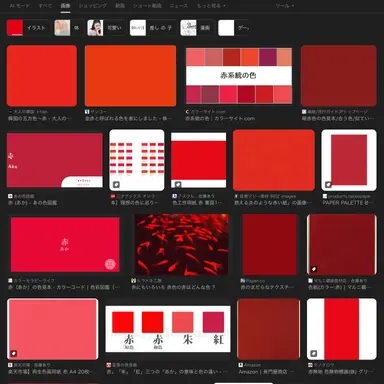384x384 pixels.
Task: Open the 赤 あか centered text image
Action: (x=65, y=245)
